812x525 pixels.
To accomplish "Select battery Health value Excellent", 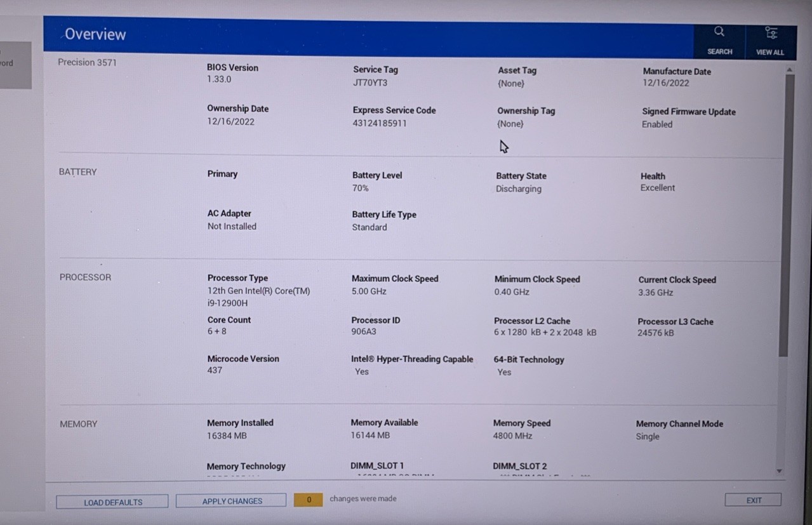I will pyautogui.click(x=658, y=188).
